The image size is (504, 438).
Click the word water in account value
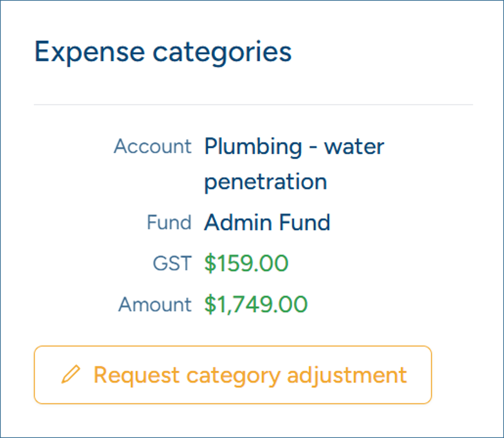point(354,147)
